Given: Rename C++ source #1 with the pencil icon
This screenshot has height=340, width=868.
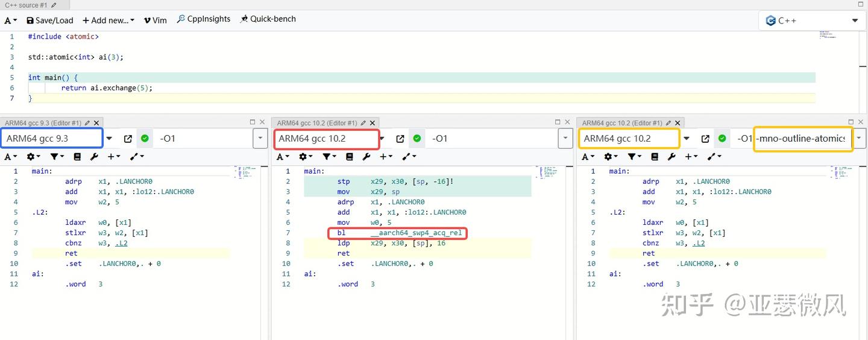Looking at the screenshot, I should (x=54, y=5).
